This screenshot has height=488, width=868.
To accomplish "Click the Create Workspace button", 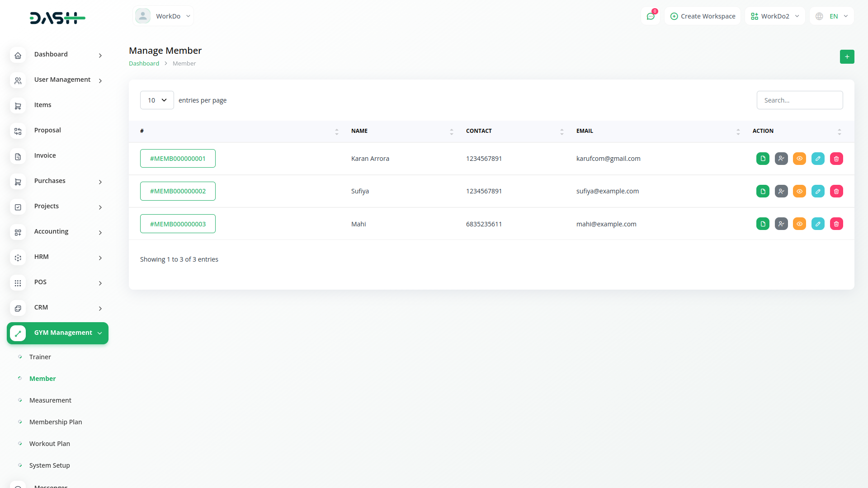I will coord(703,16).
